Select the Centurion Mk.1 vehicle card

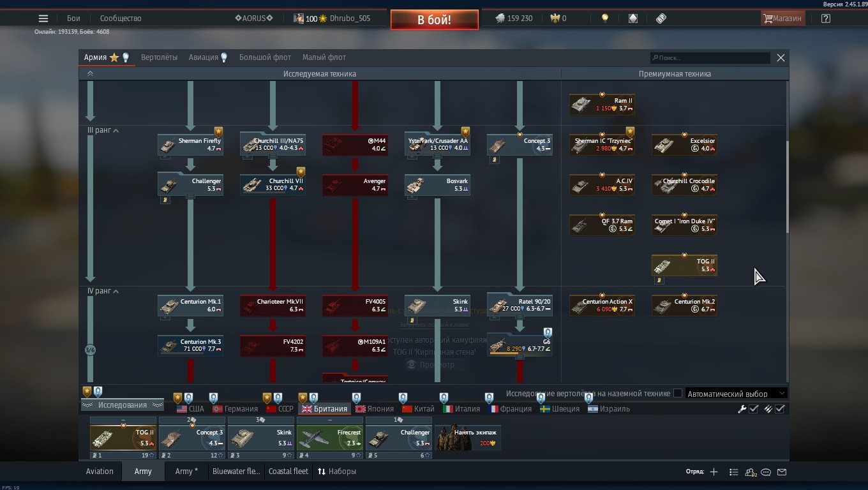190,306
